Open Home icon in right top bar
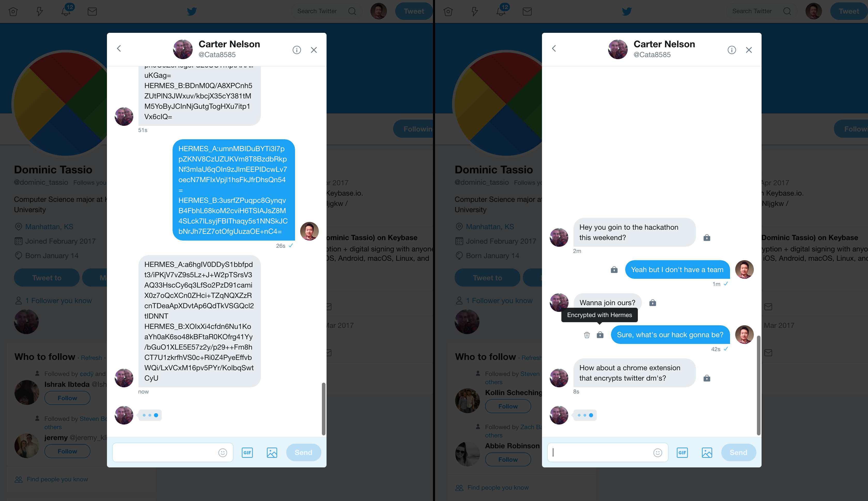This screenshot has width=868, height=501. [448, 11]
